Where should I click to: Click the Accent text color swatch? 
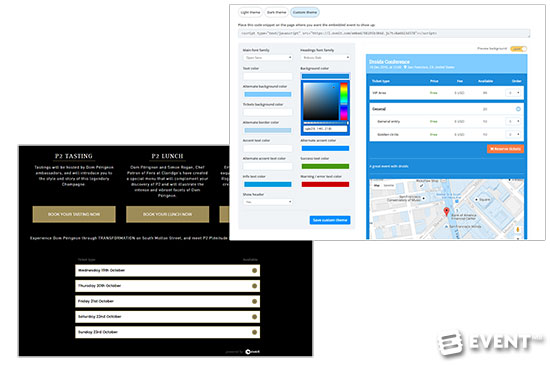coord(268,148)
